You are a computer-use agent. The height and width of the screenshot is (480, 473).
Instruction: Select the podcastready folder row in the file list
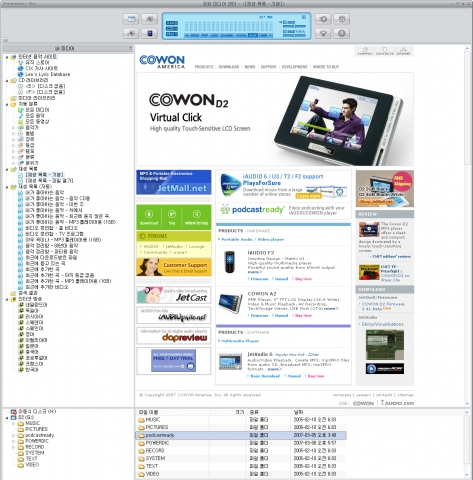tap(241, 435)
